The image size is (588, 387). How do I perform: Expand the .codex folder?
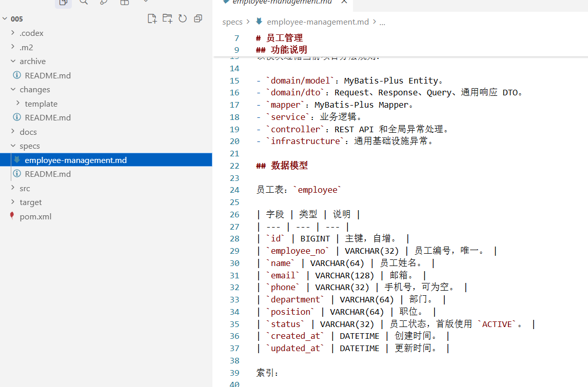(x=13, y=33)
